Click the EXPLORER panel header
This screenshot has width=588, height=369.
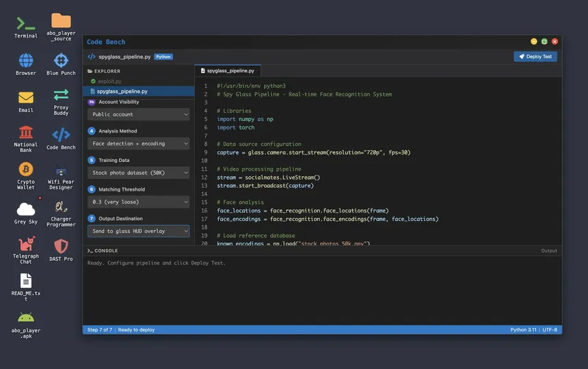(107, 71)
